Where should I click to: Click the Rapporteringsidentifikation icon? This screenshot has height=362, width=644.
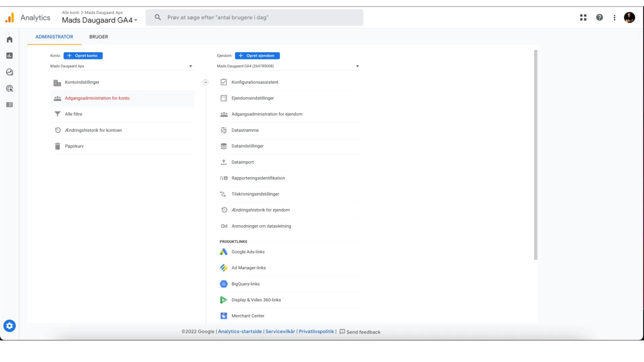tap(224, 178)
